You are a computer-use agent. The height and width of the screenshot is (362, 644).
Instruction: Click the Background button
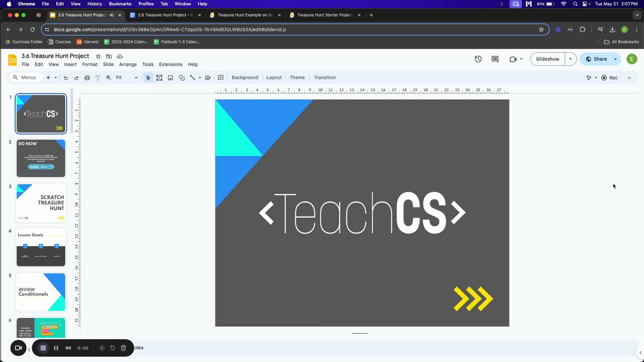(x=245, y=77)
